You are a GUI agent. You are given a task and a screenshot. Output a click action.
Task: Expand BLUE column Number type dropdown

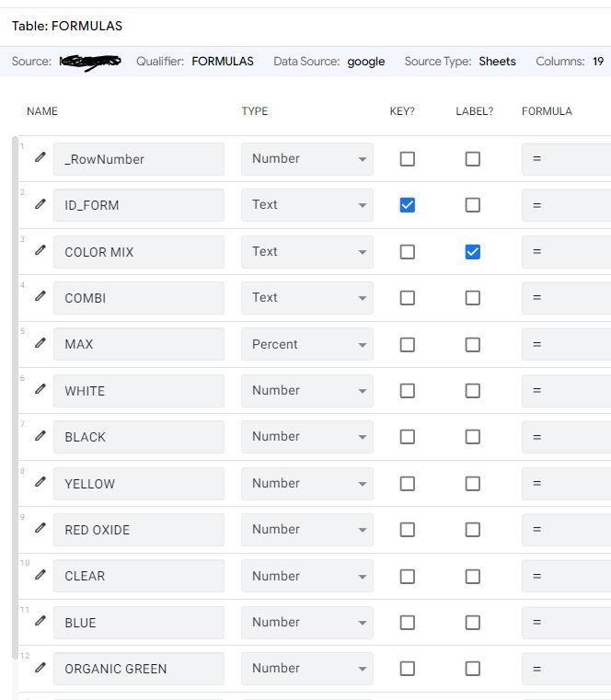[x=307, y=623]
